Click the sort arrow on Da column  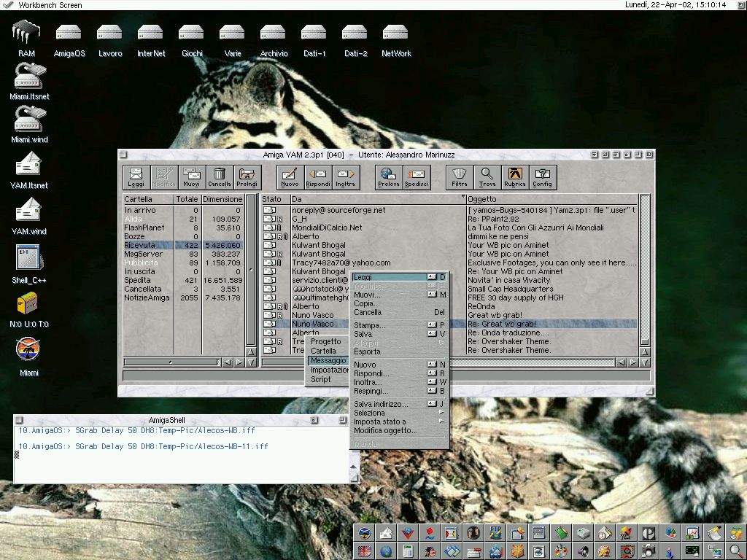[x=462, y=198]
